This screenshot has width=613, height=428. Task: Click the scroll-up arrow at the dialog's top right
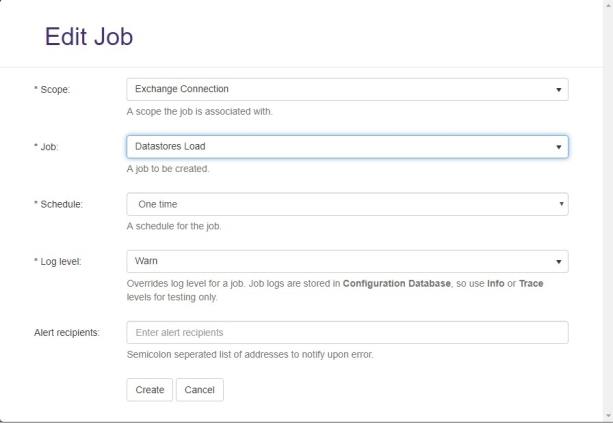tap(607, 4)
